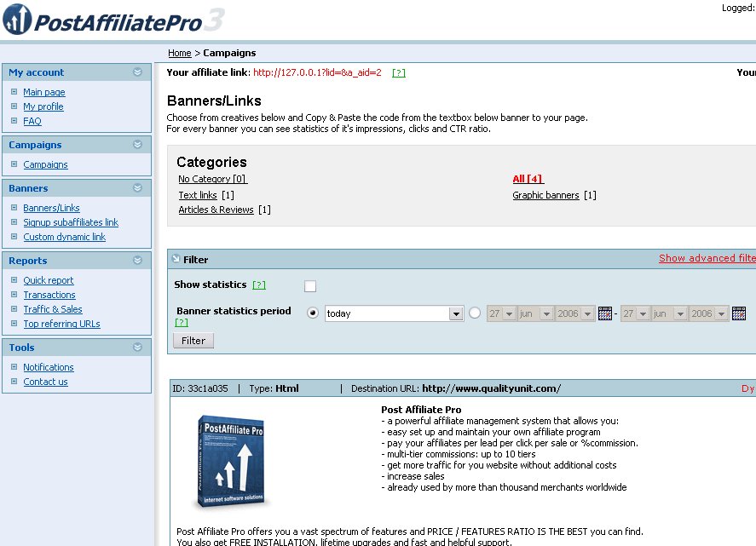The height and width of the screenshot is (546, 756).
Task: Click the PostAffiliatePro logo
Action: [114, 20]
